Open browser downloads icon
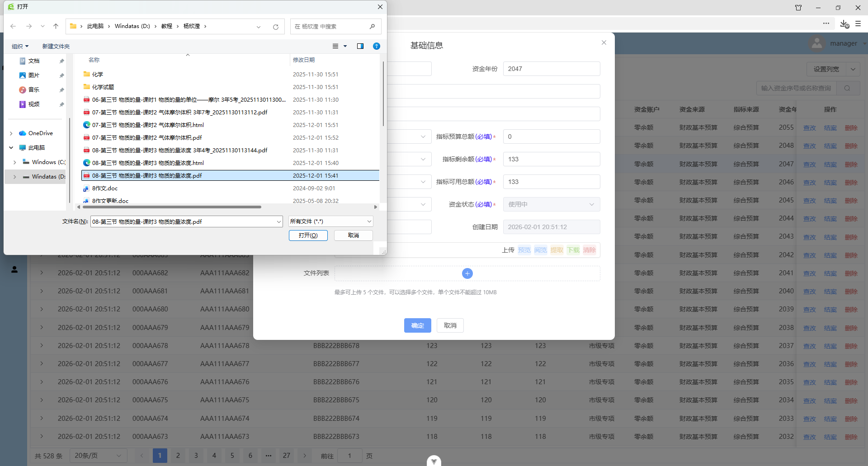 [844, 24]
